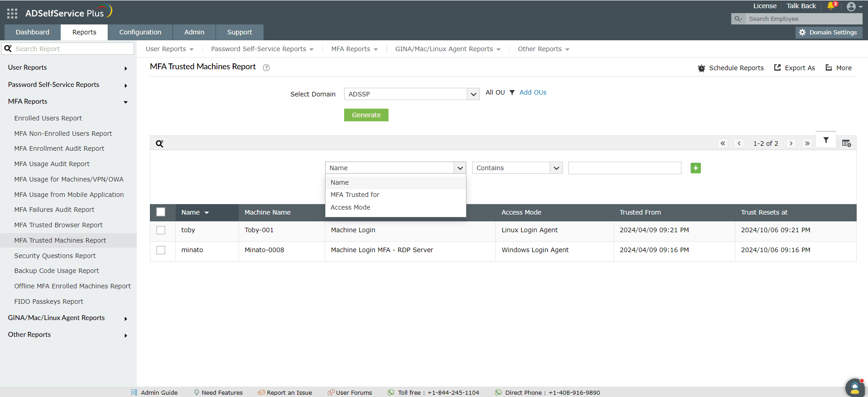Click the table search magnifier icon
This screenshot has width=868, height=397.
[159, 143]
